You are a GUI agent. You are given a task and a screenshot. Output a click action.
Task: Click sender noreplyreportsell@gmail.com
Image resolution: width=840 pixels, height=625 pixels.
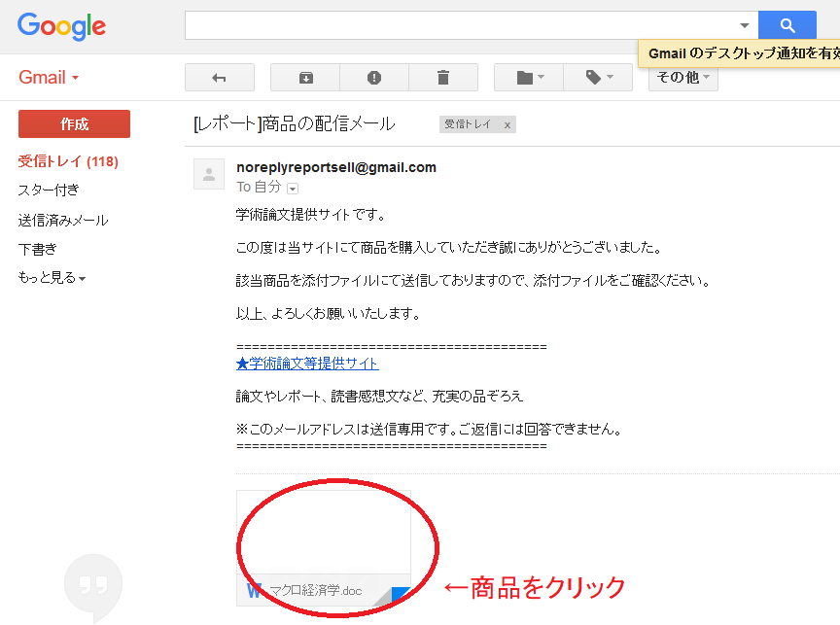(336, 167)
